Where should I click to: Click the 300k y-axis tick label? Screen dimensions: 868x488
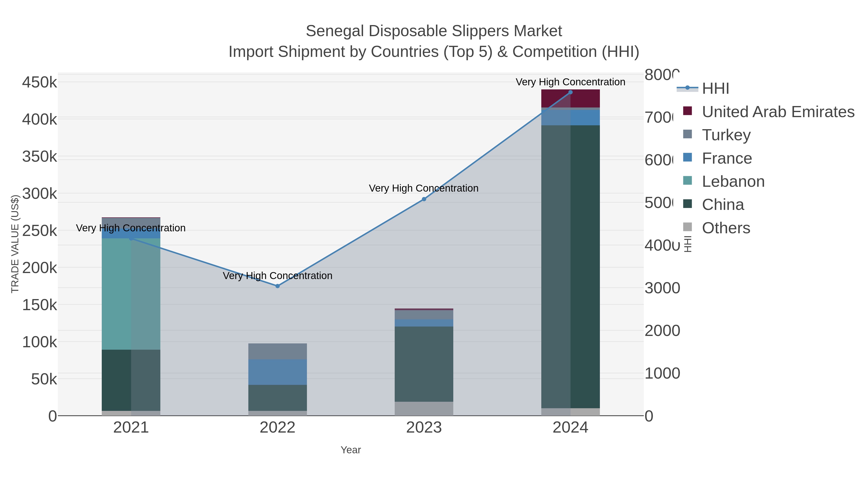coord(40,194)
